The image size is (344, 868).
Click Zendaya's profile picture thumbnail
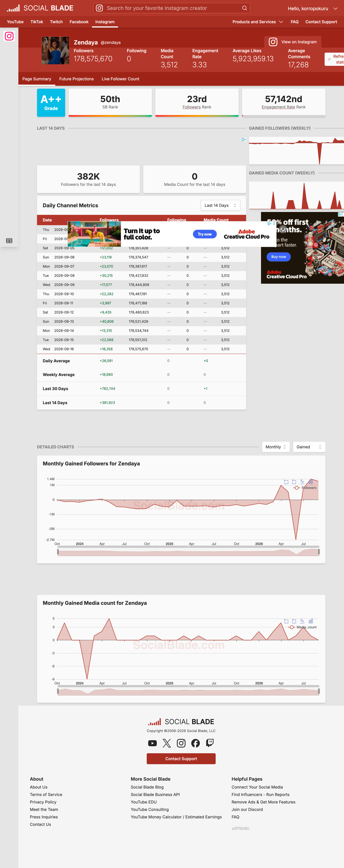(55, 50)
